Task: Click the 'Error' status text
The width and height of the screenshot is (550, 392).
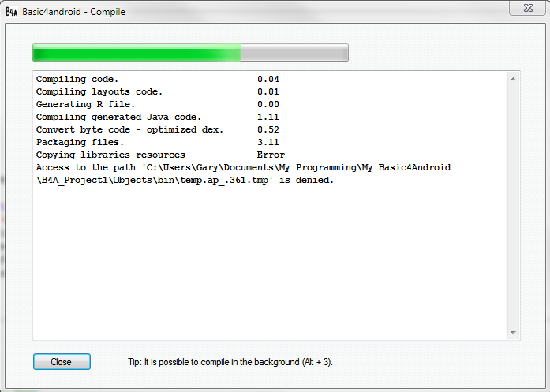Action: click(x=271, y=155)
